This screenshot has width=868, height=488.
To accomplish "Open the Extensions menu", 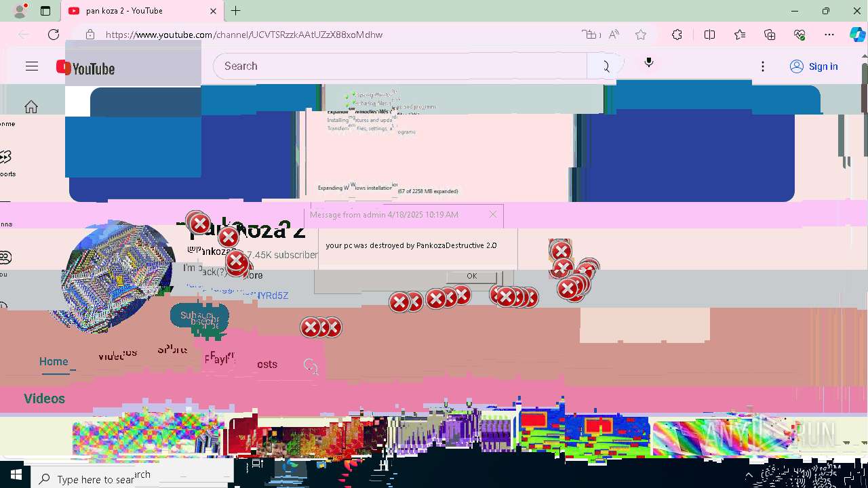I will tap(677, 35).
